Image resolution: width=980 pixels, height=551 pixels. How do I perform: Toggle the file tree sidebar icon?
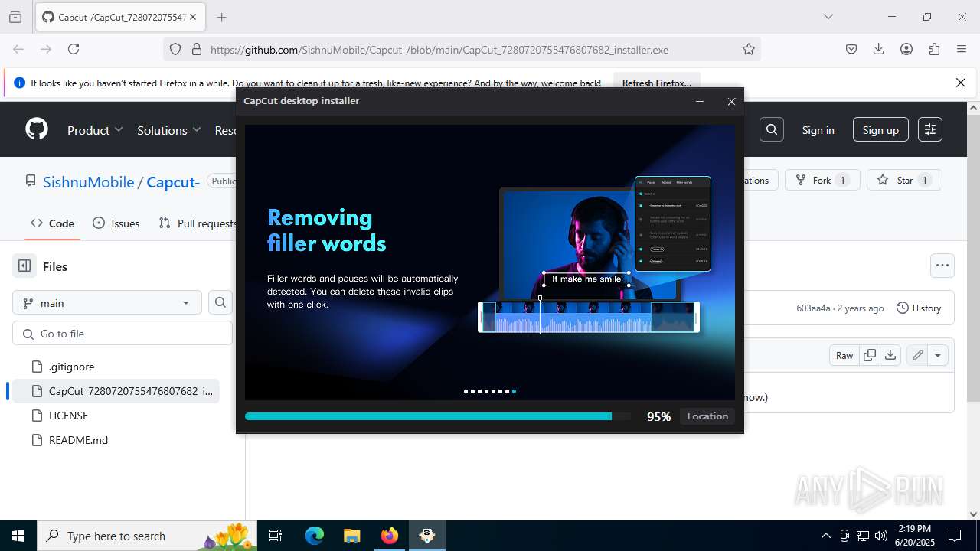[x=24, y=266]
